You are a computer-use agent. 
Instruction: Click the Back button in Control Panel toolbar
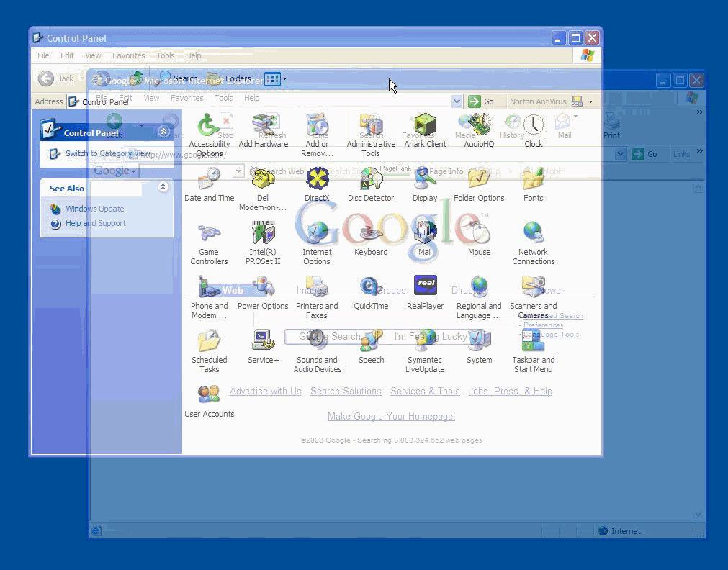56,78
